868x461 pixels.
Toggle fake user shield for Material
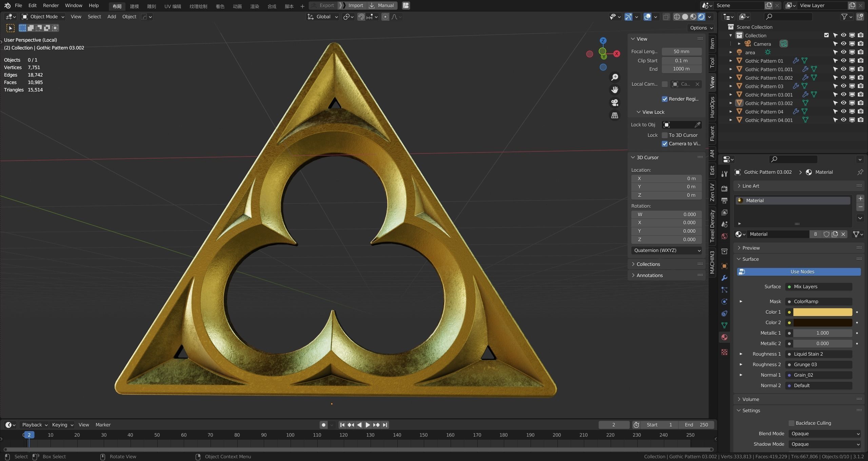click(826, 234)
